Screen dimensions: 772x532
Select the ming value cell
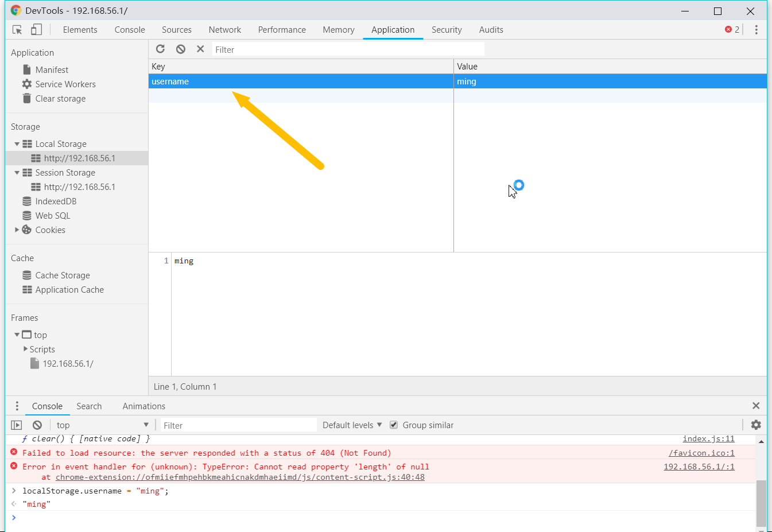click(610, 81)
